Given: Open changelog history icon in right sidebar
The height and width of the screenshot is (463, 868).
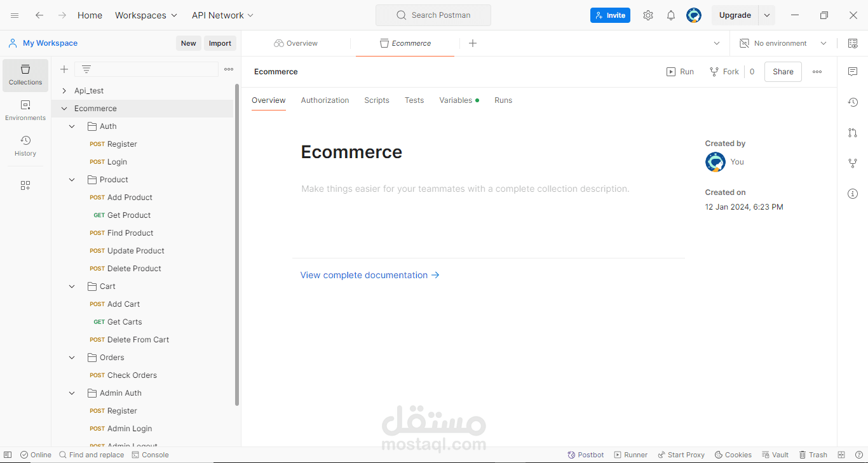Looking at the screenshot, I should coord(853,102).
